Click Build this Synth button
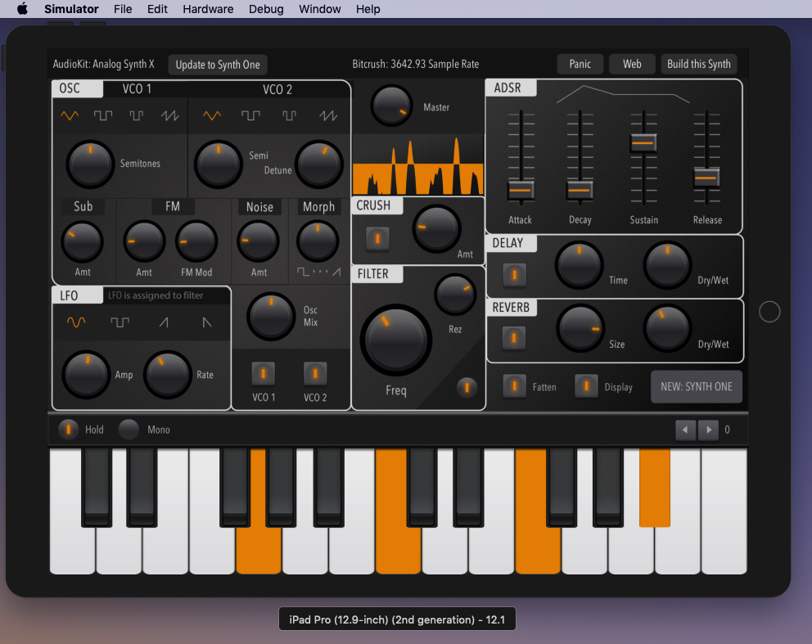 click(x=698, y=64)
